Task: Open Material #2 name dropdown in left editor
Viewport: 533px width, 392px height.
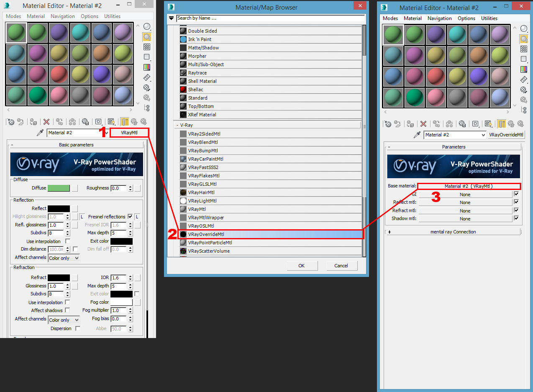Action: [x=106, y=133]
